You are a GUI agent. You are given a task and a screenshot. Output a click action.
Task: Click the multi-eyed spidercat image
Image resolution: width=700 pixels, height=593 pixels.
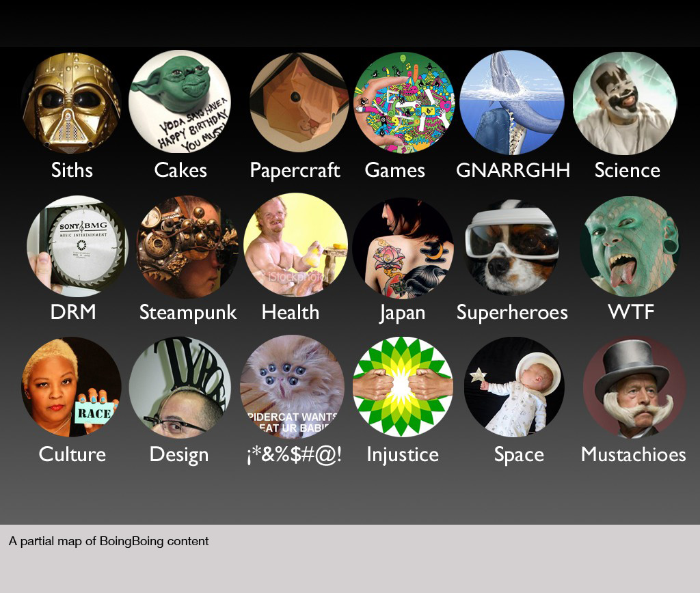292,387
